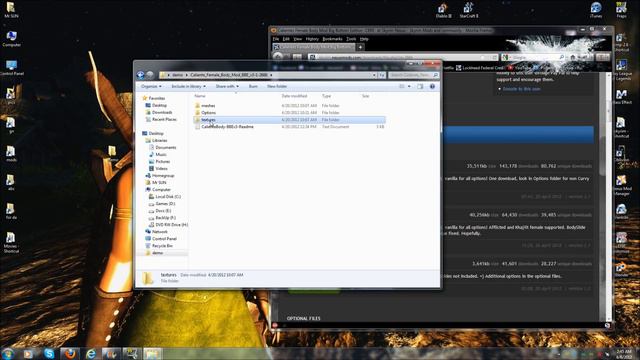Sort files by Date modified column

[294, 96]
